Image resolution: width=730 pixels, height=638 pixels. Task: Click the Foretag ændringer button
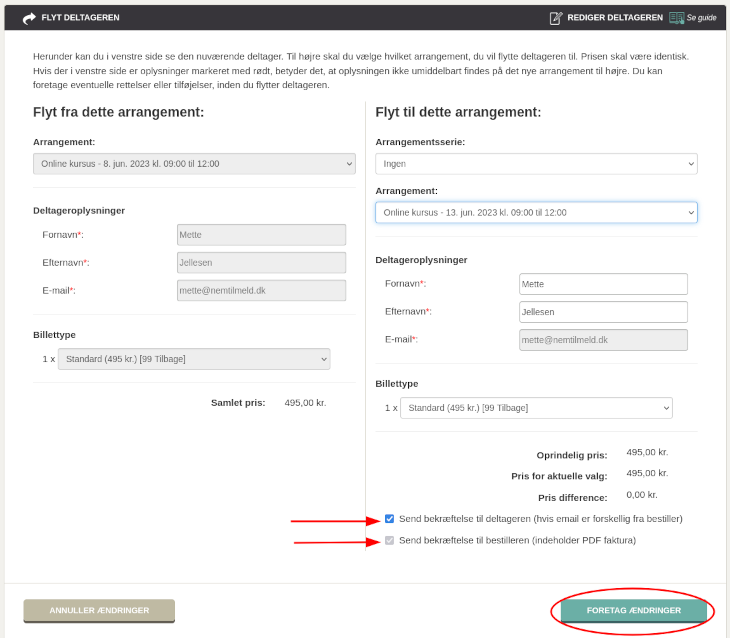point(634,611)
